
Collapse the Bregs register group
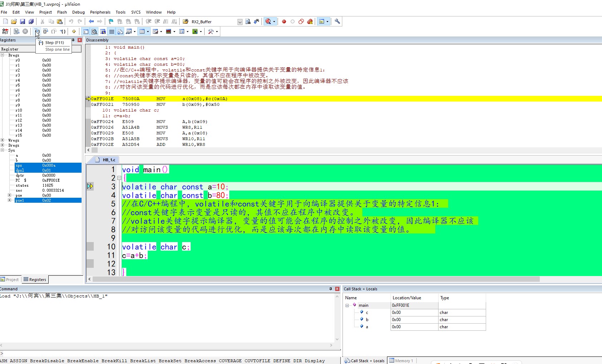pos(3,55)
